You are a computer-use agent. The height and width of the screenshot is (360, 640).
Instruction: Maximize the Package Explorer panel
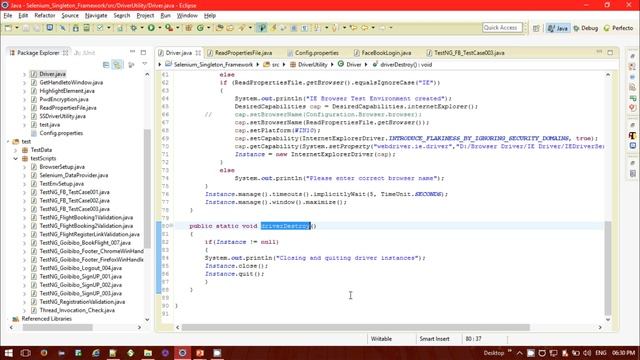(x=143, y=52)
